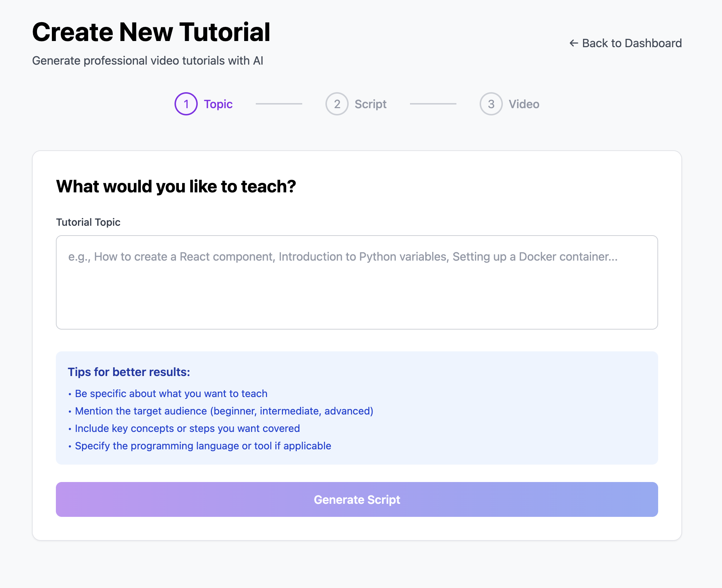This screenshot has height=588, width=722.
Task: Click the step 3 circle icon
Action: click(491, 104)
